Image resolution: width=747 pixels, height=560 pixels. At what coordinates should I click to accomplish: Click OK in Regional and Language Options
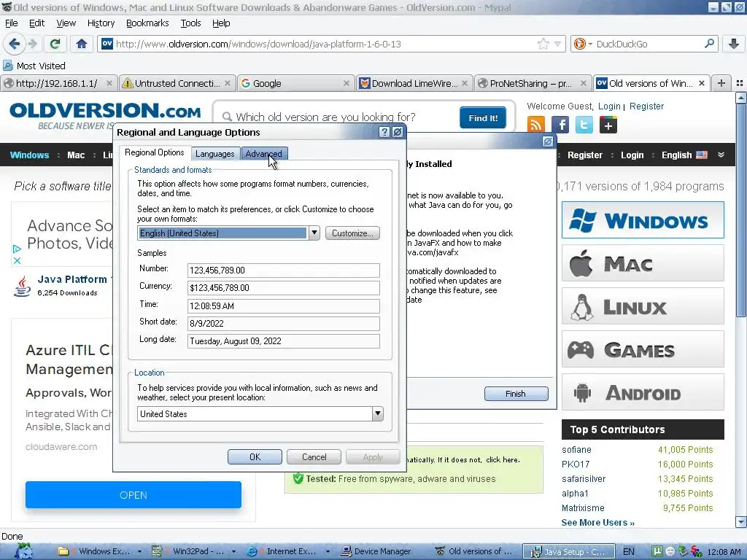pyautogui.click(x=255, y=456)
